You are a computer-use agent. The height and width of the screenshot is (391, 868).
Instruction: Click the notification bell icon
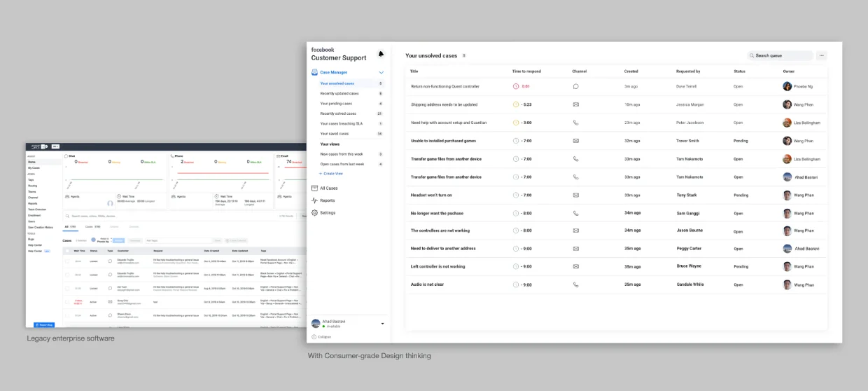(x=381, y=54)
